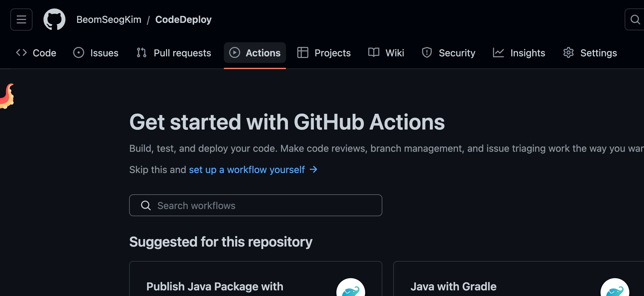Click the Pull requests branch icon
This screenshot has width=644, height=296.
click(142, 53)
